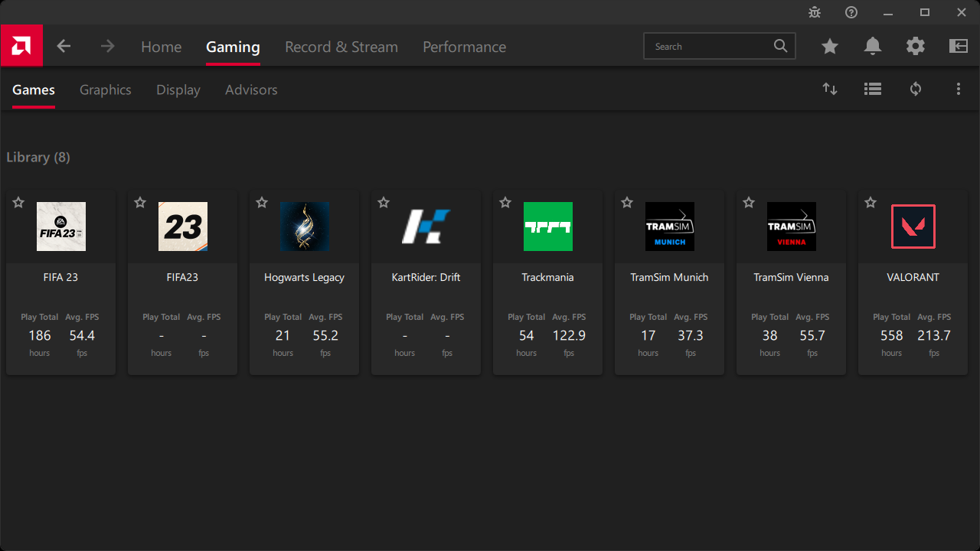Click the 558 play hours value
This screenshot has height=551, width=980.
pos(892,335)
